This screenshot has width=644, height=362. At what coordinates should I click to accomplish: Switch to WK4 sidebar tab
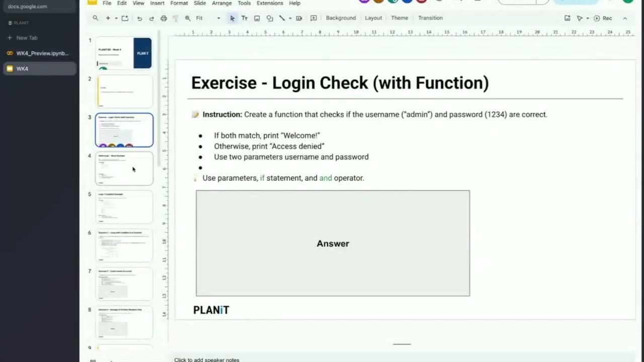39,68
